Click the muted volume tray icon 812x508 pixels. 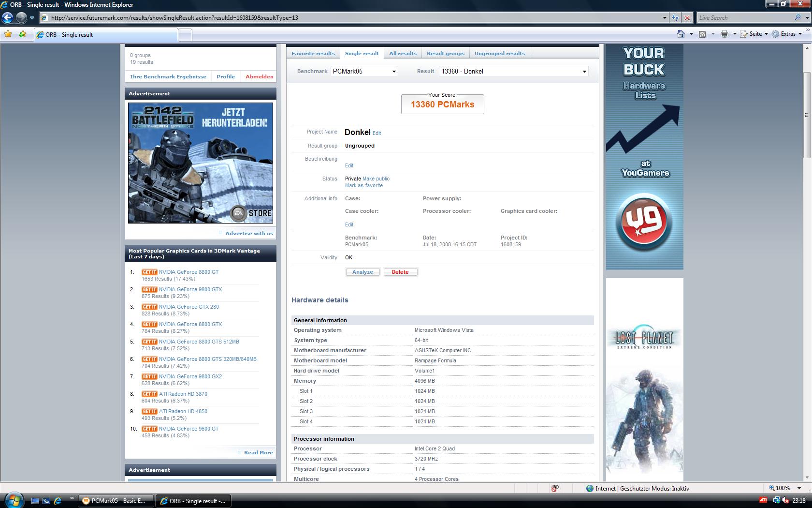tap(785, 501)
